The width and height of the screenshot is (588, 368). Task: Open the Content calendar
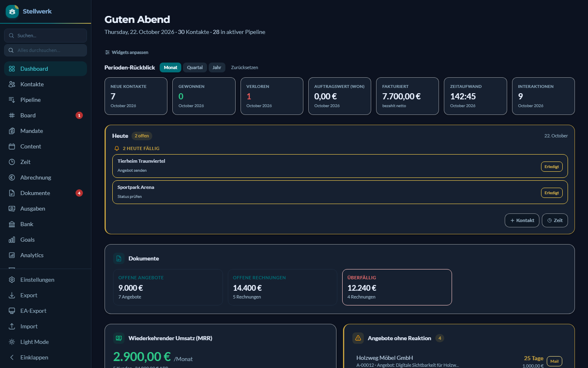(45, 146)
